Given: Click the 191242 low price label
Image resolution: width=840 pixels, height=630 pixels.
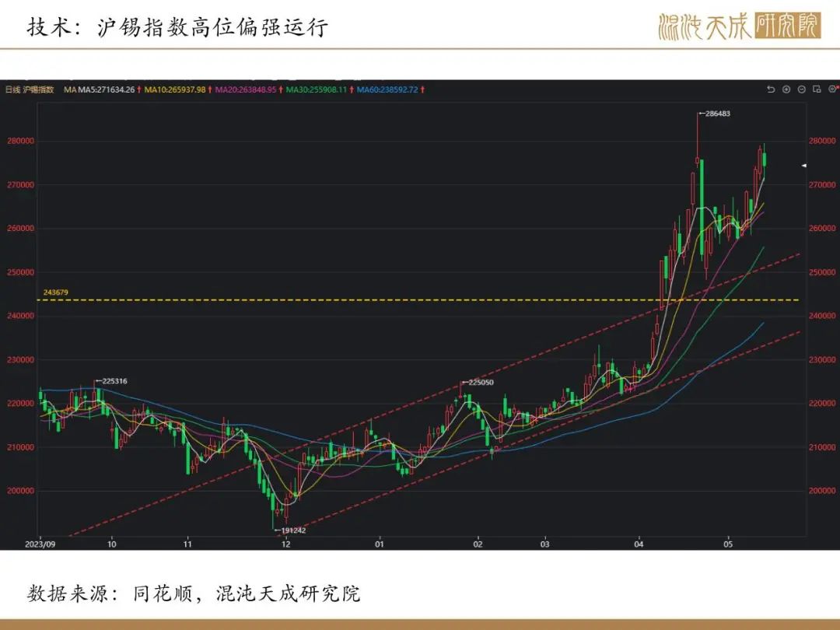Looking at the screenshot, I should [x=293, y=530].
